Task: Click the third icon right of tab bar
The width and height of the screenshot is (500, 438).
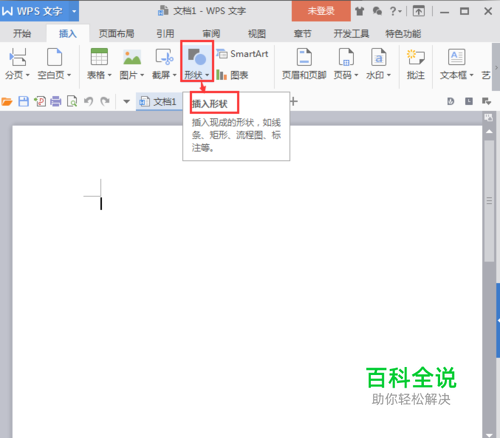Action: pyautogui.click(x=486, y=101)
